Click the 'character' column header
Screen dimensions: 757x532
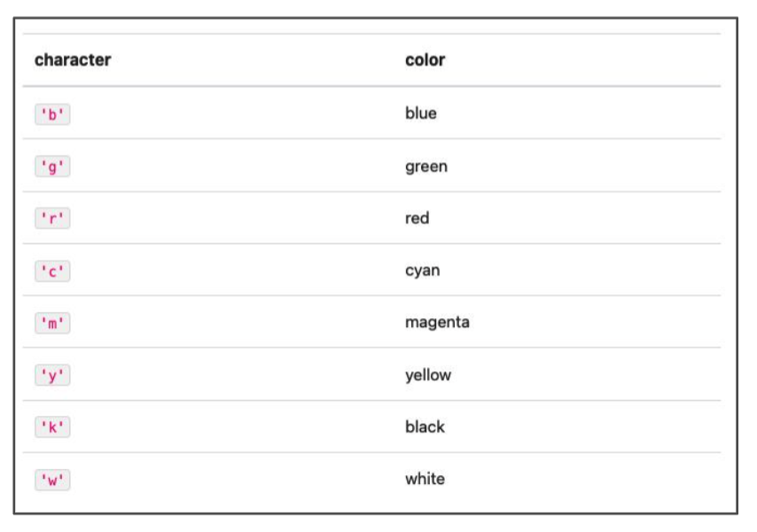(73, 60)
